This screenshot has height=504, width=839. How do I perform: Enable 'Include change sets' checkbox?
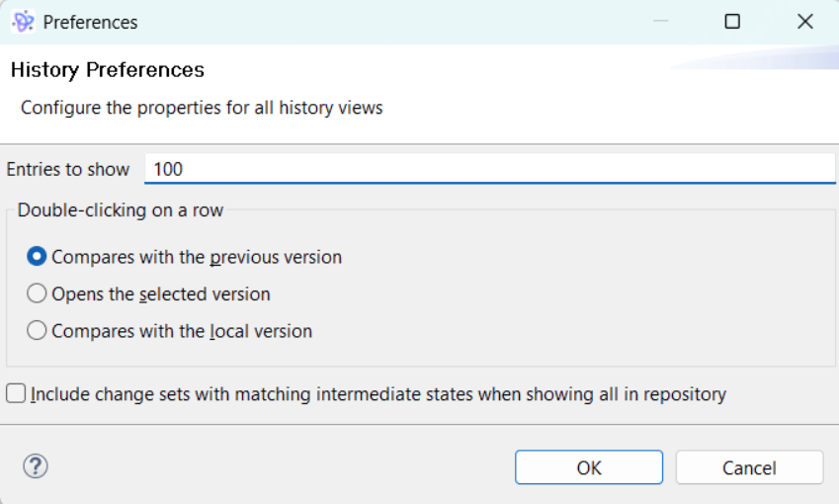(16, 394)
